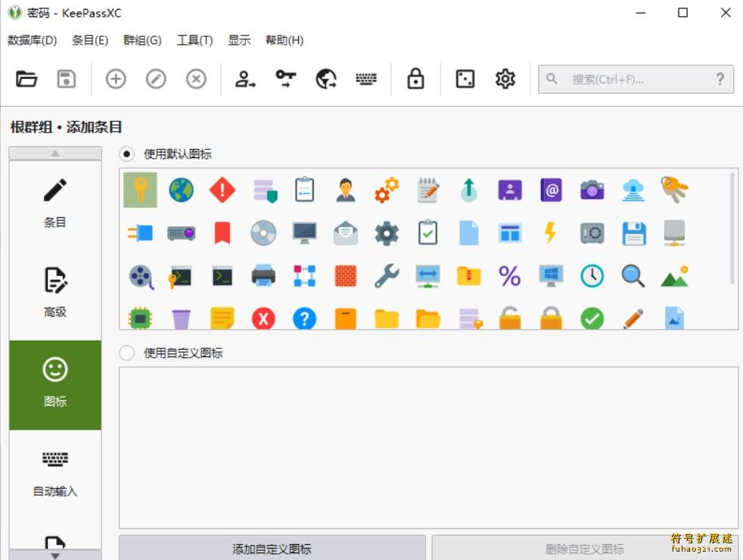Choose the printer icon

[x=263, y=275]
